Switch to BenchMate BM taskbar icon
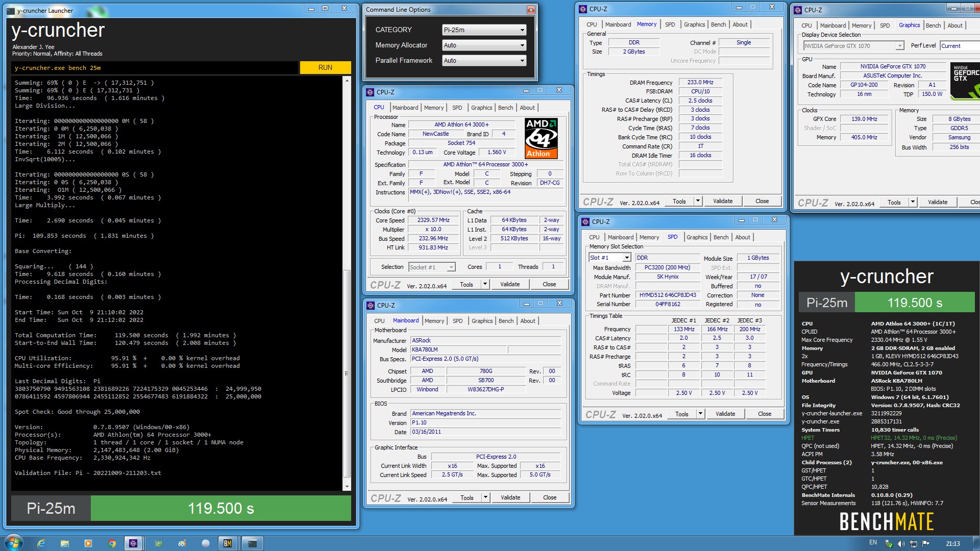Viewport: 980px width, 551px height. [228, 543]
